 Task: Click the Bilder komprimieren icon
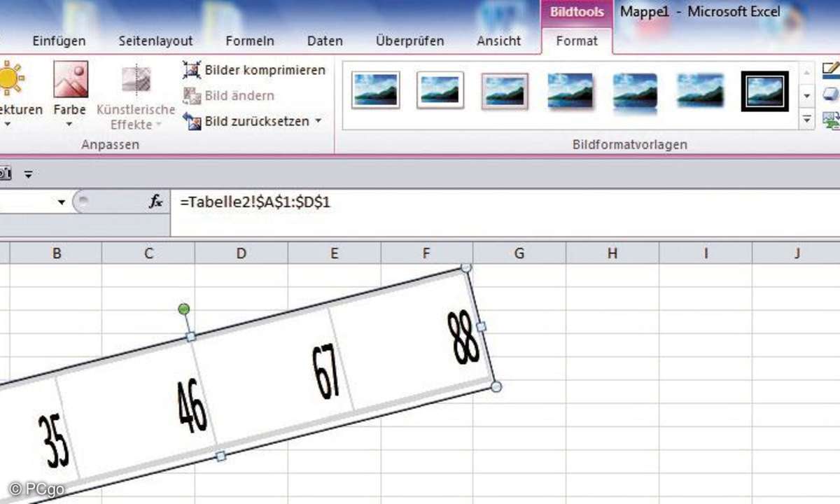pyautogui.click(x=192, y=70)
